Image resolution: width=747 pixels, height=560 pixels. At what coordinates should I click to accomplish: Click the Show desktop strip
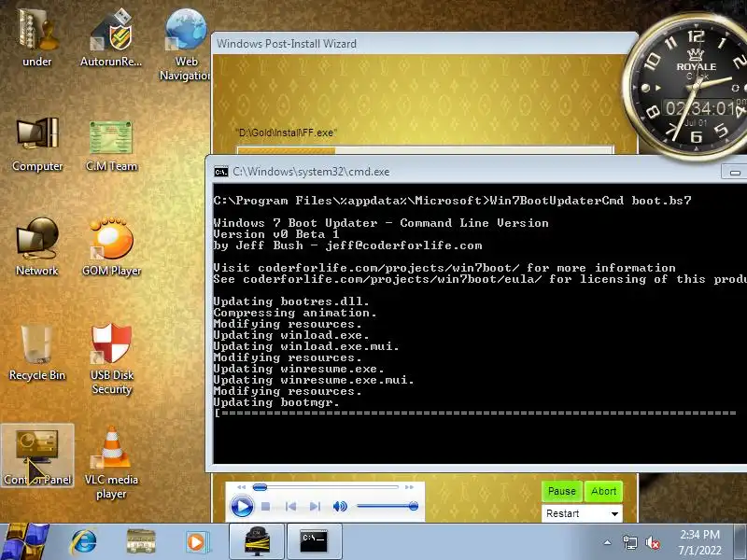pyautogui.click(x=740, y=541)
